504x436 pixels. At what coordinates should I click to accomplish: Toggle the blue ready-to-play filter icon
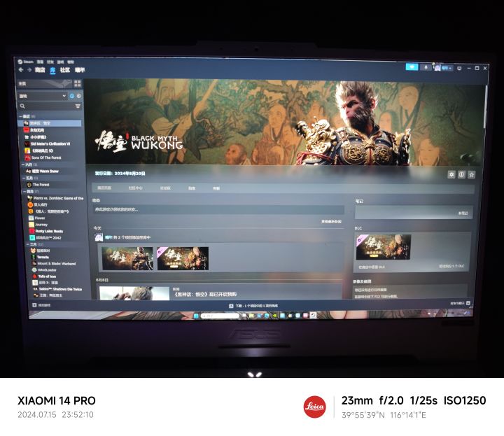pyautogui.click(x=72, y=96)
